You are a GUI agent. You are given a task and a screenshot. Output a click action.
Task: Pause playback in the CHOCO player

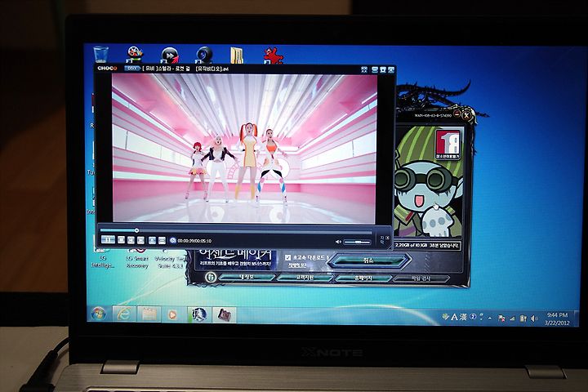click(x=108, y=240)
